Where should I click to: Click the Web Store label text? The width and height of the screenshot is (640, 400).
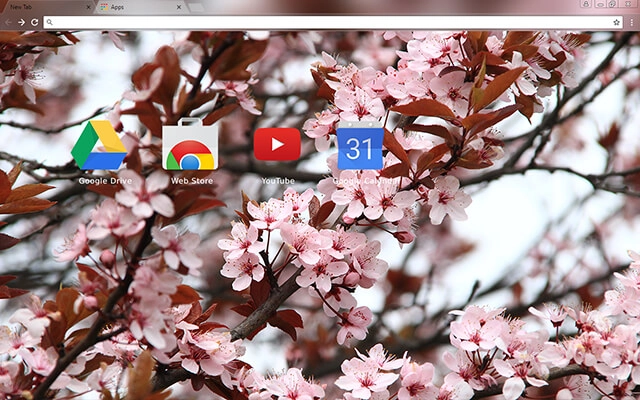click(x=192, y=181)
